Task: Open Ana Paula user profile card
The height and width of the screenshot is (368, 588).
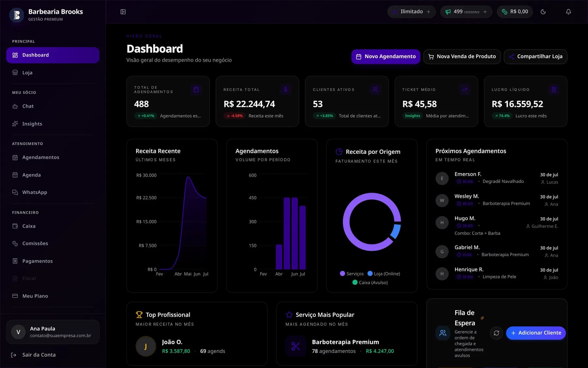Action: pos(53,332)
